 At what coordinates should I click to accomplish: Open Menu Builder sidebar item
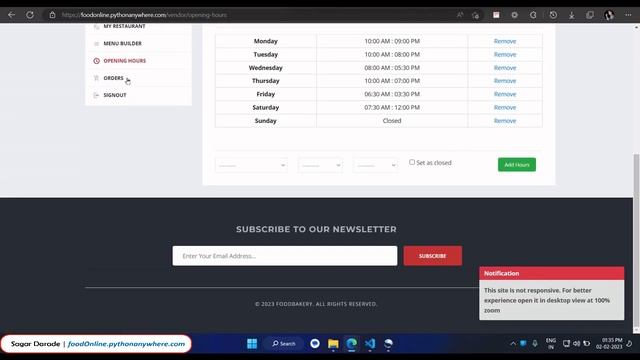122,43
